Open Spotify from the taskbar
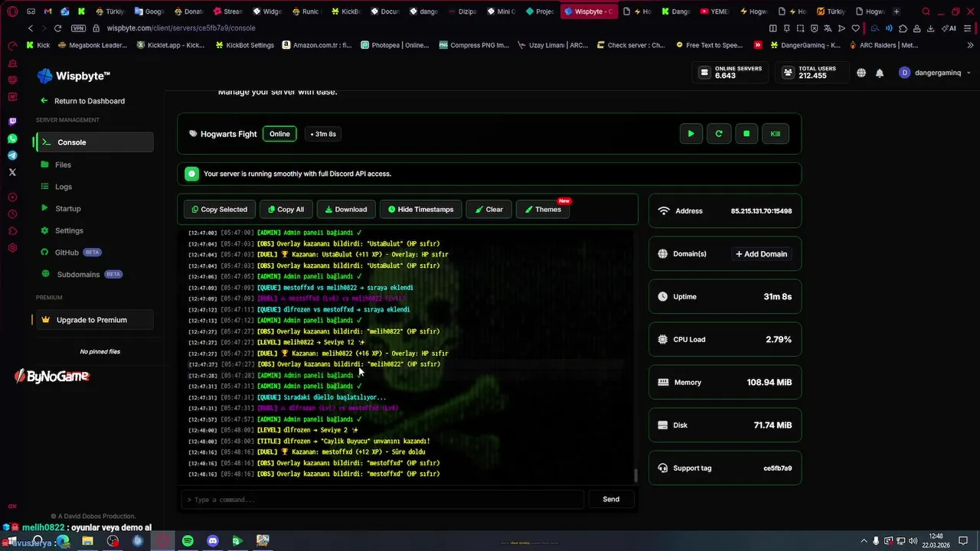The height and width of the screenshot is (551, 980). pos(188,541)
